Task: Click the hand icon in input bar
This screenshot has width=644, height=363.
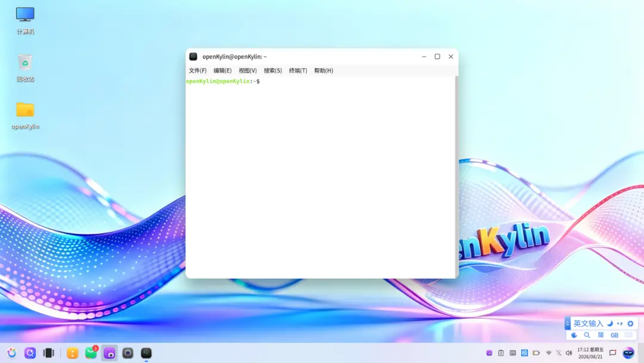Action: tap(574, 335)
